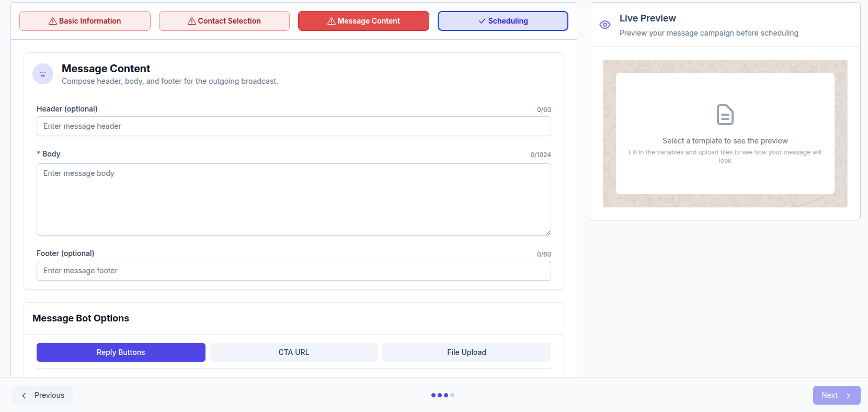Open the Basic Information step tab
Image resolution: width=868 pixels, height=412 pixels.
tap(85, 21)
